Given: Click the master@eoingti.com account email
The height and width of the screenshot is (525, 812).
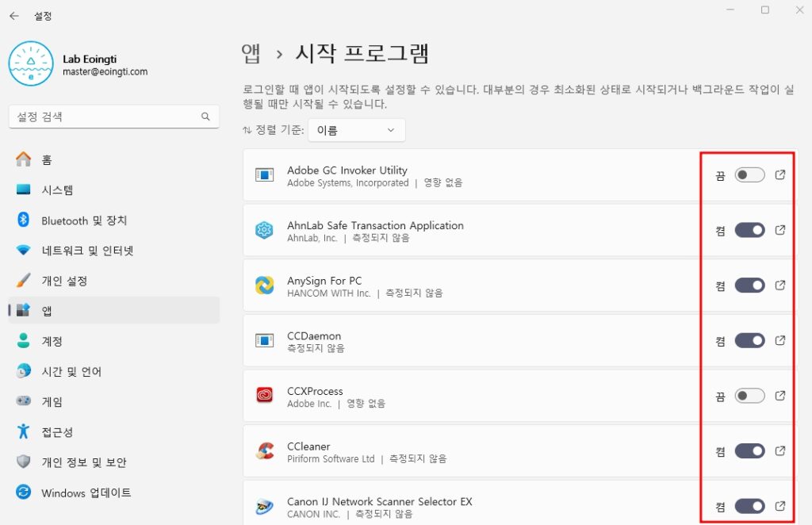Looking at the screenshot, I should [105, 72].
